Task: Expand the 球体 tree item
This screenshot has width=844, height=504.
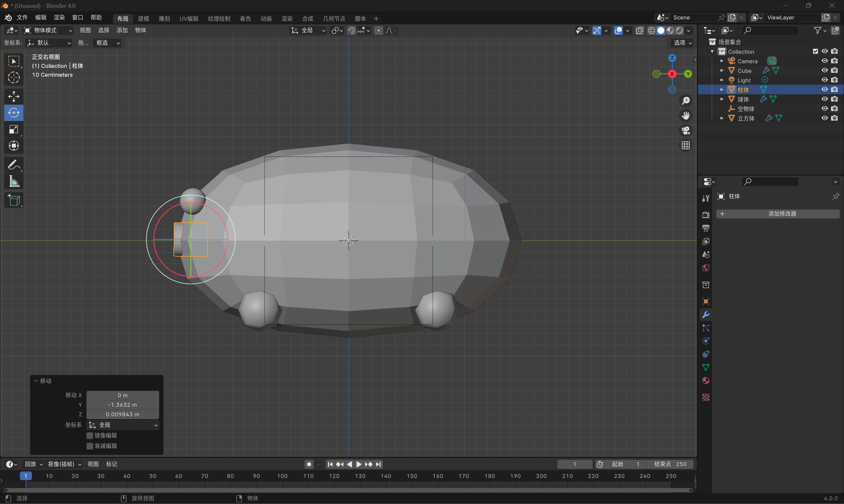Action: tap(722, 99)
